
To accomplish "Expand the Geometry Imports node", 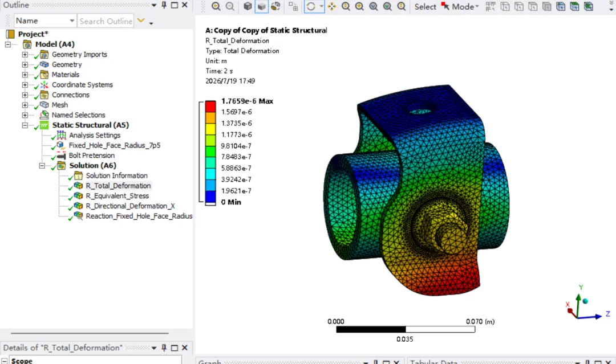I will point(25,55).
